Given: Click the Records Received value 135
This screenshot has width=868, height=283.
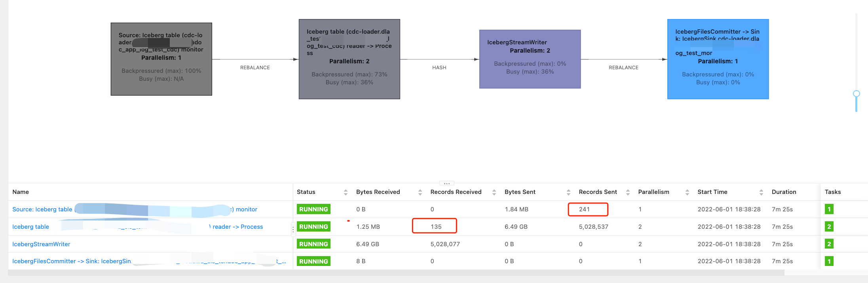Looking at the screenshot, I should (x=436, y=226).
